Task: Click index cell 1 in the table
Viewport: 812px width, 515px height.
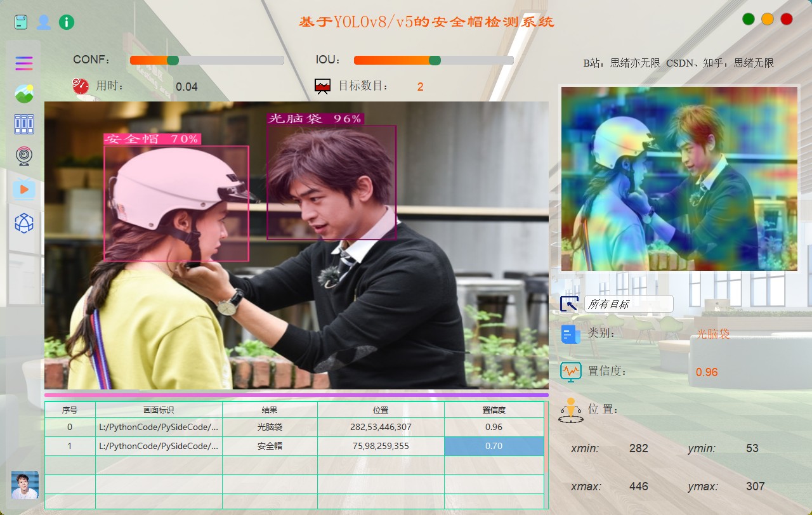Action: pos(70,447)
